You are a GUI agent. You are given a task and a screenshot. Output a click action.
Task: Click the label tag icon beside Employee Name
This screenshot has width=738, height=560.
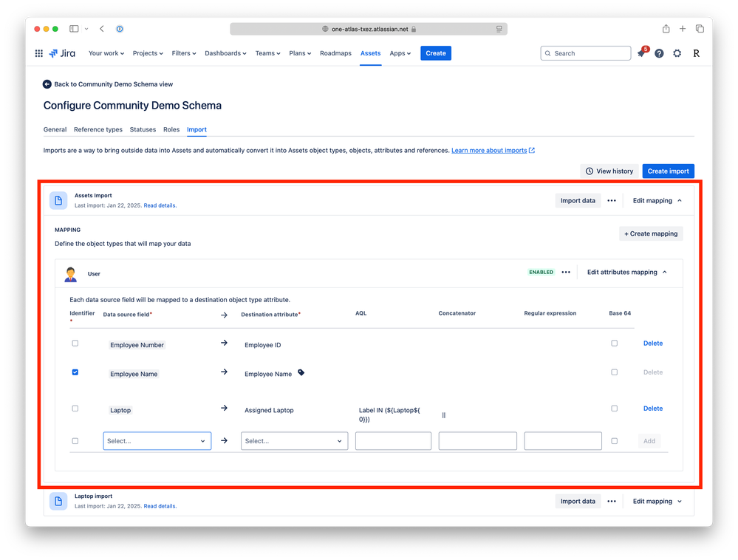[301, 372]
